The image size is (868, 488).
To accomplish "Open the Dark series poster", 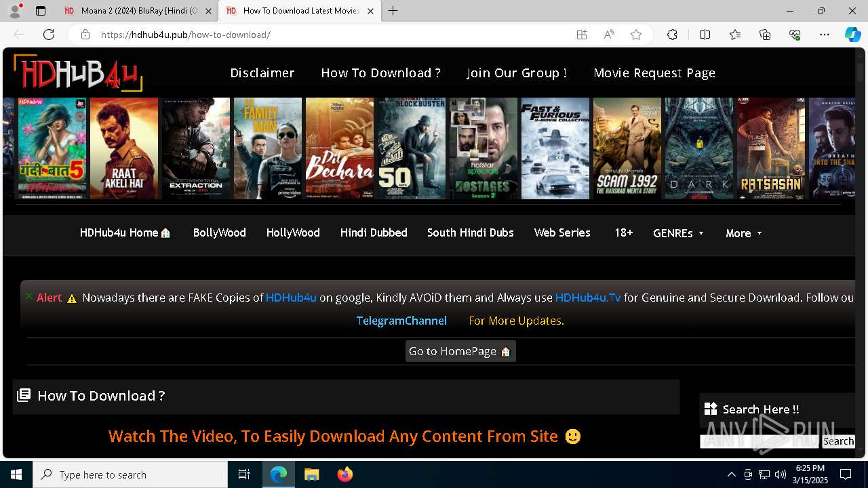I will 699,148.
